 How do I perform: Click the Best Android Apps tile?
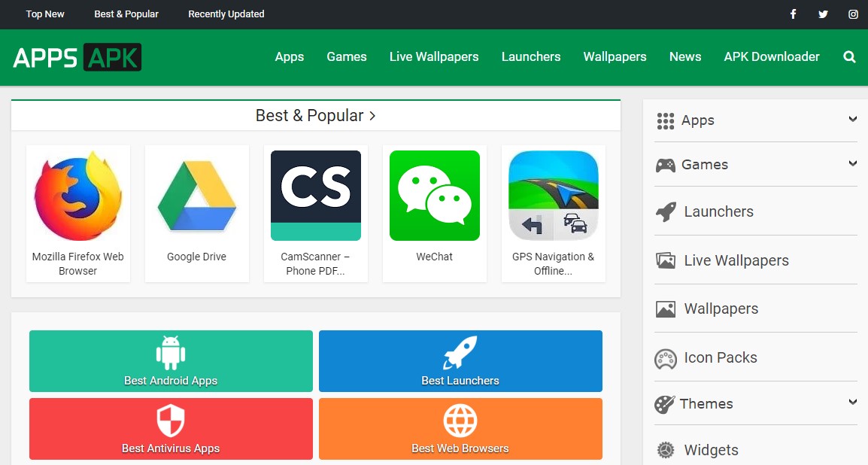tap(171, 361)
